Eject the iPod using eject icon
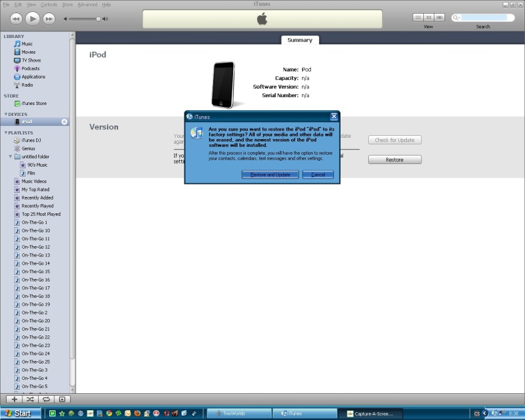This screenshot has height=420, width=525. tap(64, 122)
